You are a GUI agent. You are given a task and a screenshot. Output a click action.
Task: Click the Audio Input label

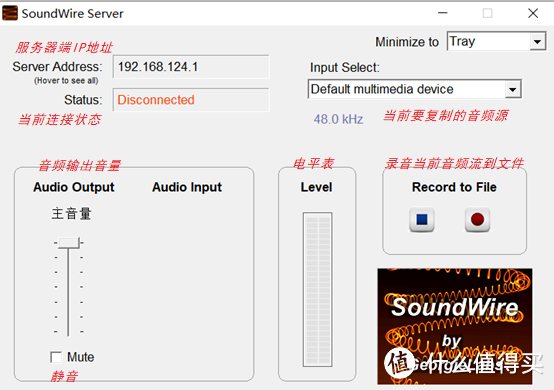tap(187, 187)
